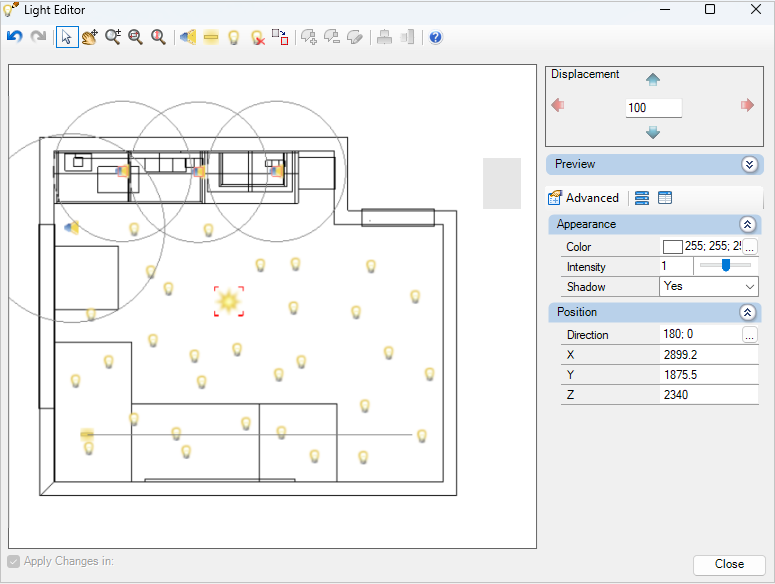Click the align side toolbar icon
The width and height of the screenshot is (775, 584).
[x=407, y=37]
